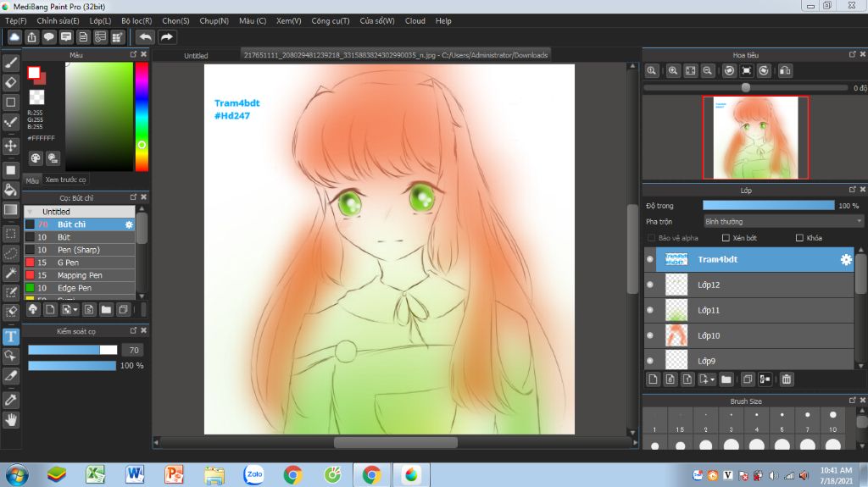This screenshot has width=868, height=487.
Task: Duplicate the current layer icon
Action: coord(748,379)
